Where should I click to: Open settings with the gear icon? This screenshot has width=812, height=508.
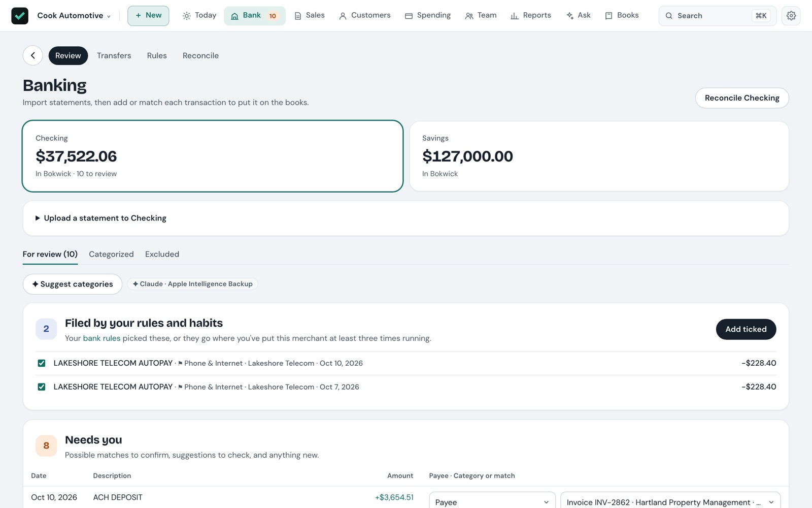pyautogui.click(x=791, y=16)
